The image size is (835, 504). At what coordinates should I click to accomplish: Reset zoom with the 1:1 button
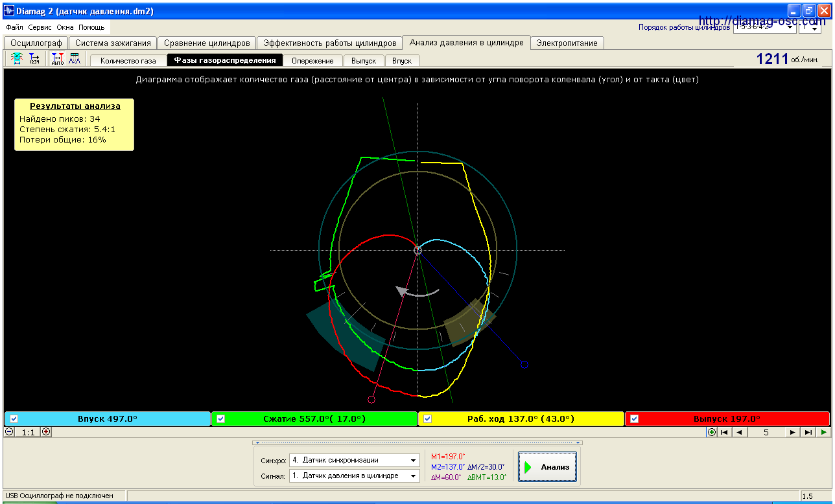pyautogui.click(x=28, y=431)
